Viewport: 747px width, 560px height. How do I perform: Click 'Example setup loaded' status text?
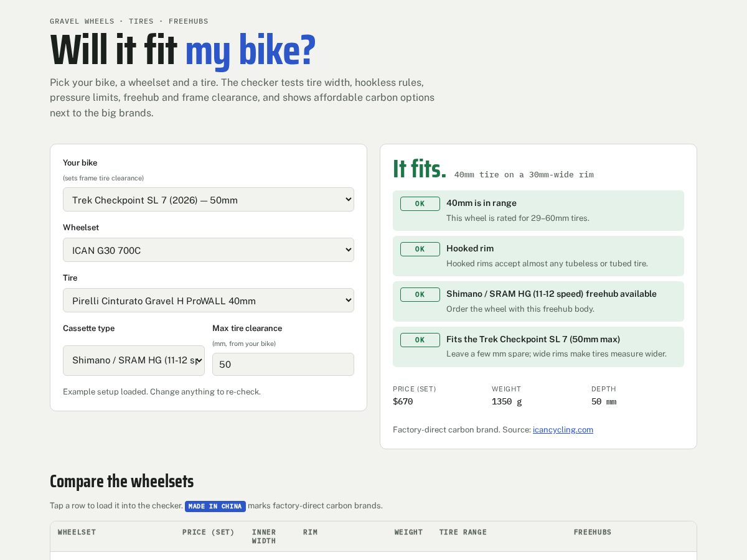(162, 391)
